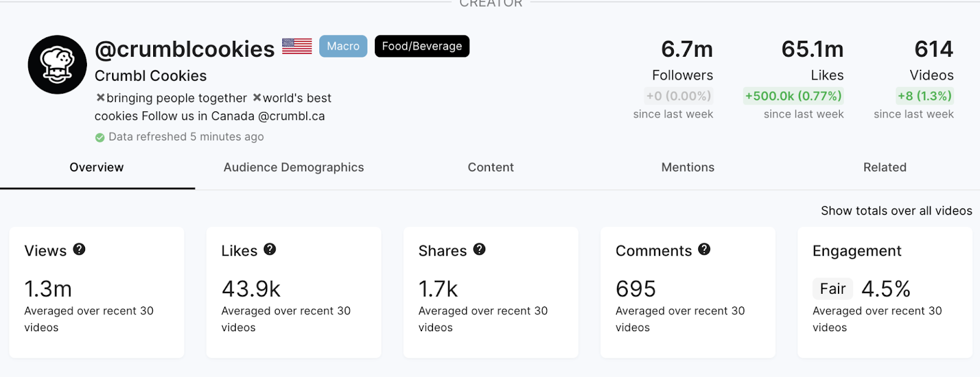The image size is (980, 377).
Task: Click the Shares help question mark icon
Action: (x=480, y=249)
